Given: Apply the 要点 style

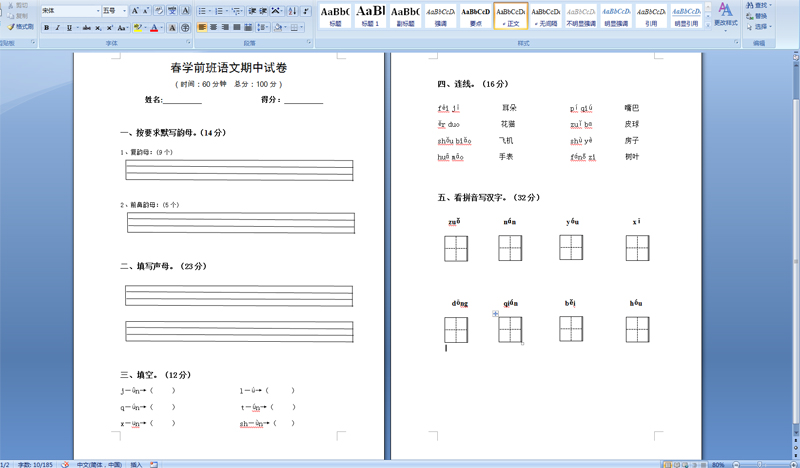Looking at the screenshot, I should (x=476, y=15).
